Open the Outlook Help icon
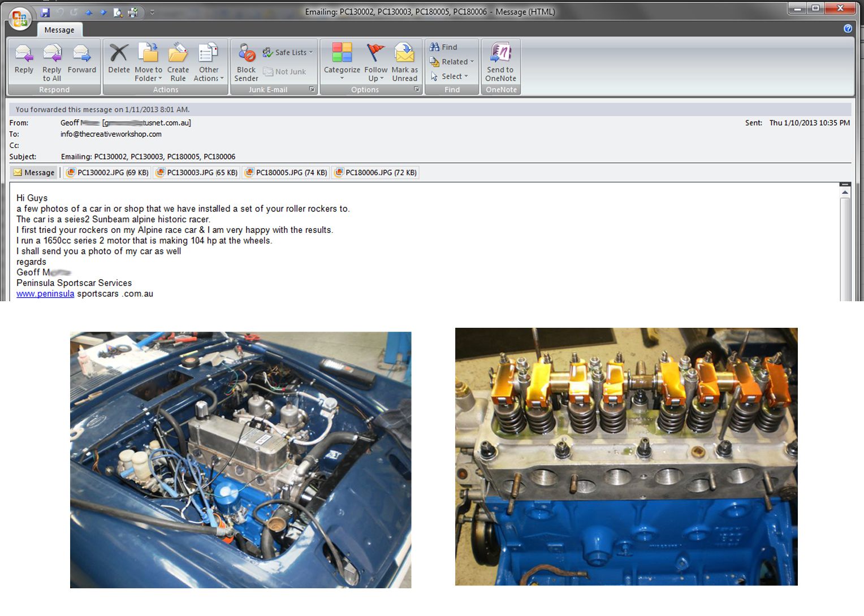 (848, 29)
